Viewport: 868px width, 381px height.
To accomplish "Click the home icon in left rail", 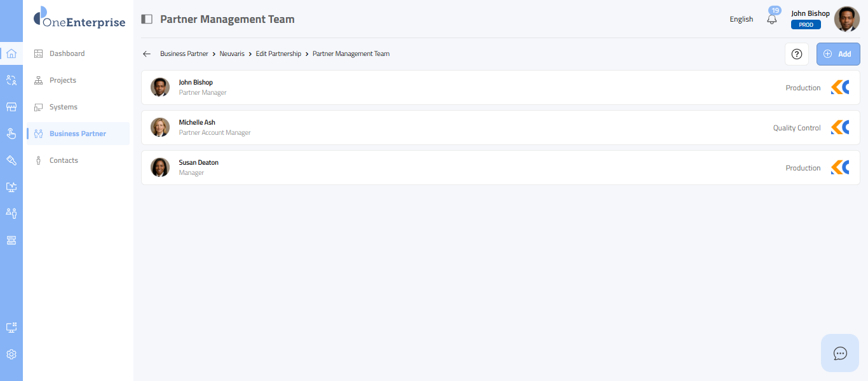I will point(11,53).
